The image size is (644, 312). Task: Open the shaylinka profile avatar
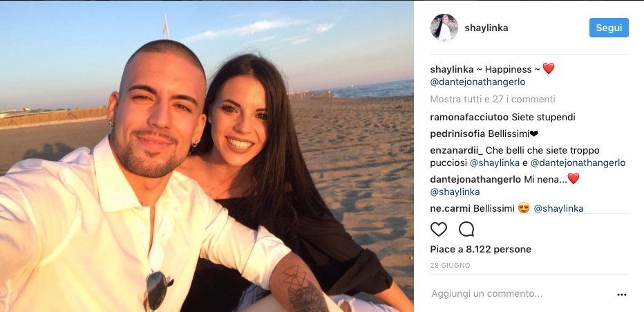click(x=444, y=28)
